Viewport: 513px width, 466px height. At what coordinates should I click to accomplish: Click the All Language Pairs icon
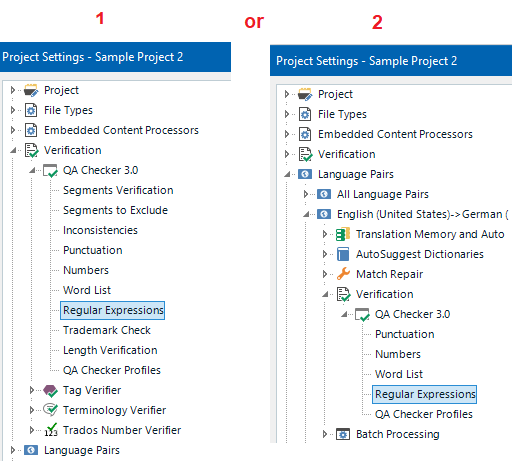324,194
